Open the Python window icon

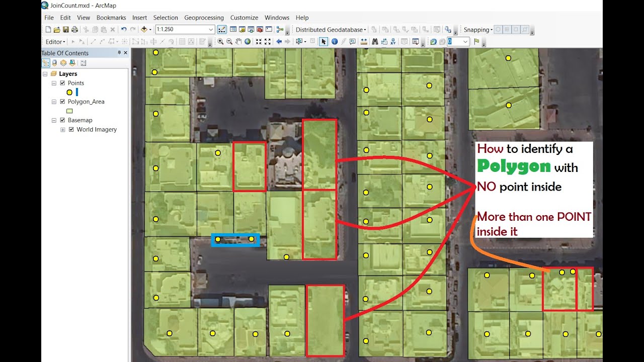tap(269, 30)
